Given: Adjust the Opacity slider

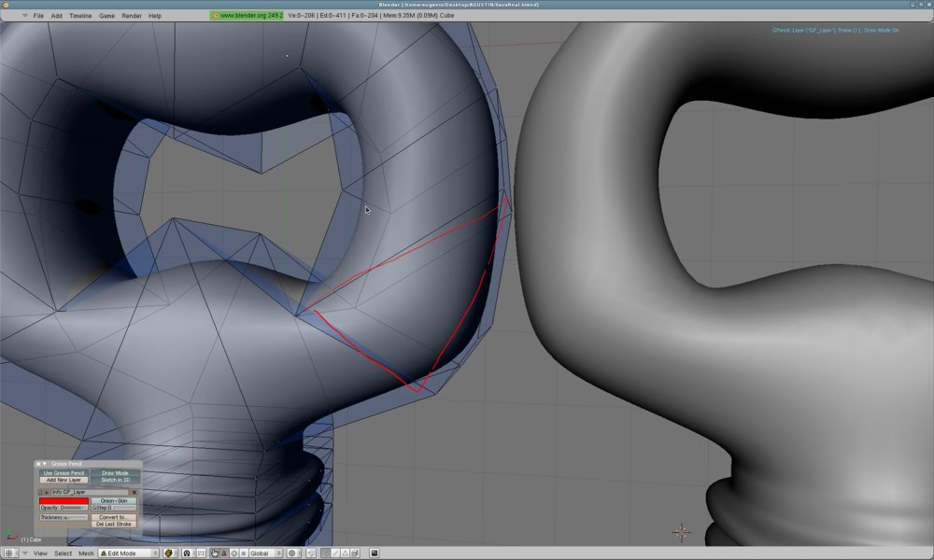Looking at the screenshot, I should tap(64, 508).
